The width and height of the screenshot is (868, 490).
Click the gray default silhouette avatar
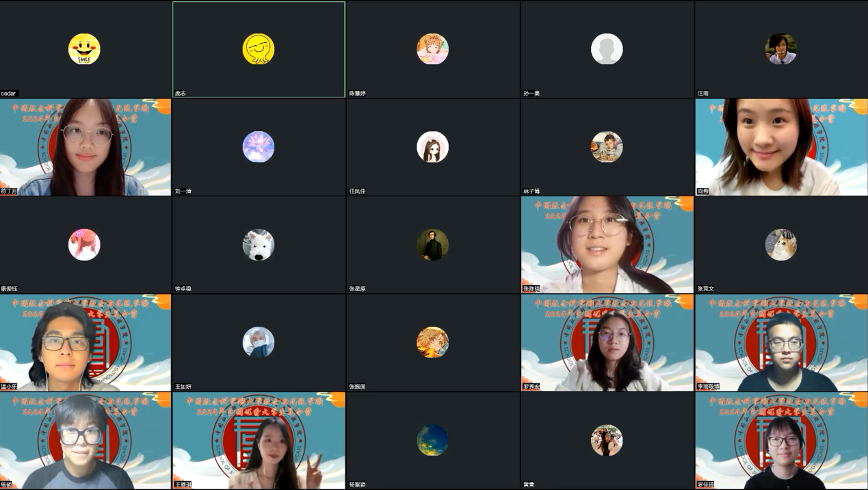607,49
